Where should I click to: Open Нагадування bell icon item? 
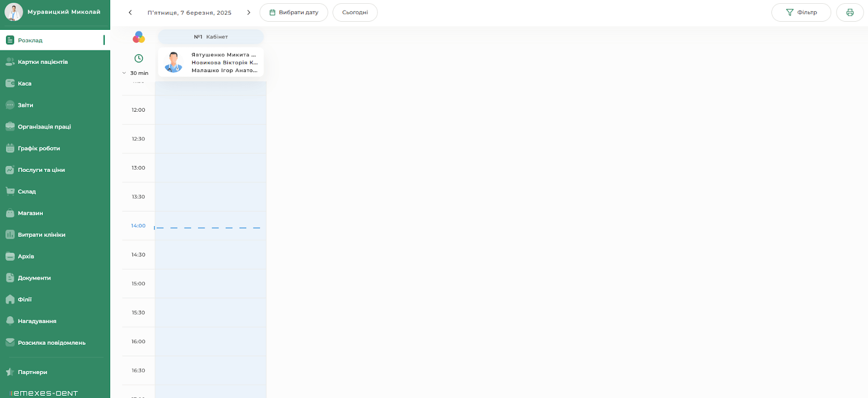coord(10,321)
